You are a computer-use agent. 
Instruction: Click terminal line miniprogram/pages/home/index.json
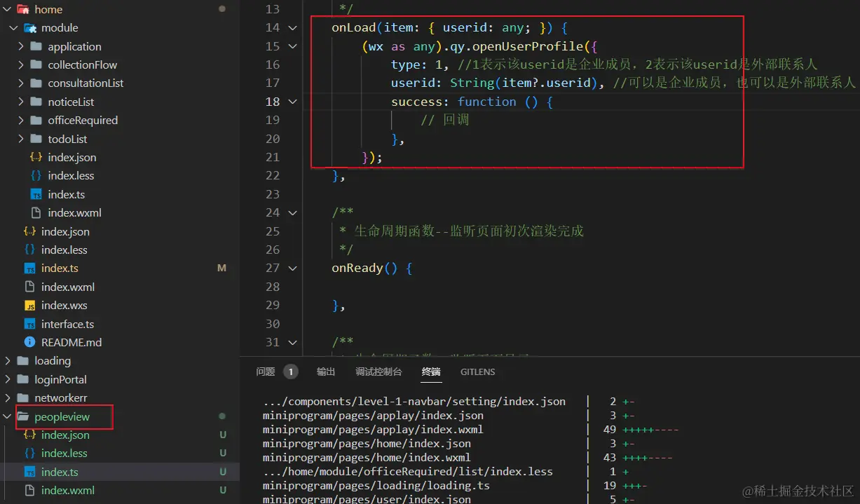[x=367, y=444]
